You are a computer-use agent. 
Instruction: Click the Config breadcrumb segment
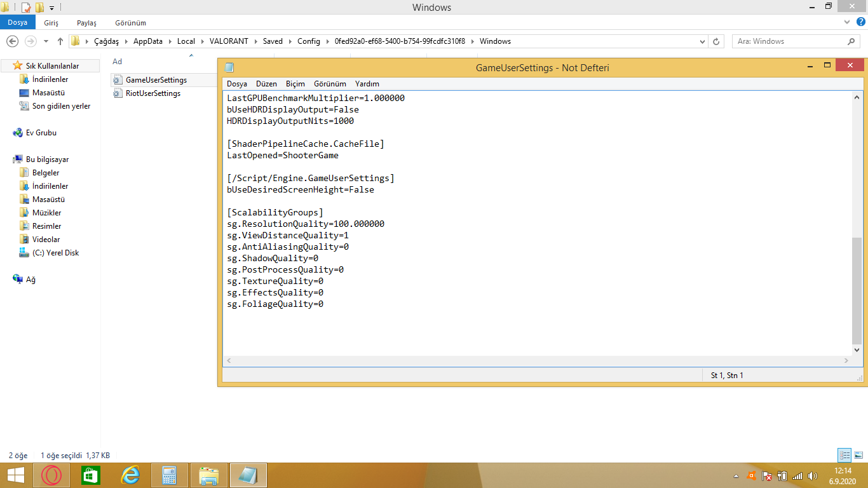309,41
